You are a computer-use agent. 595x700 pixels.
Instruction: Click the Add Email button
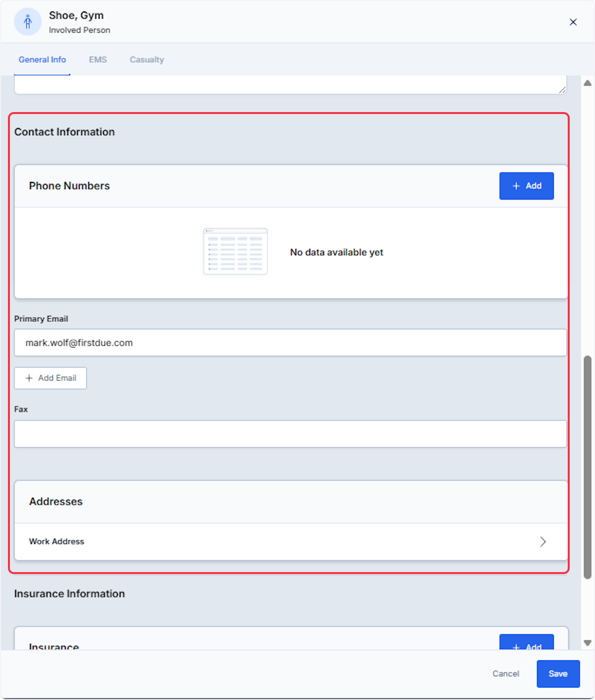pyautogui.click(x=51, y=378)
